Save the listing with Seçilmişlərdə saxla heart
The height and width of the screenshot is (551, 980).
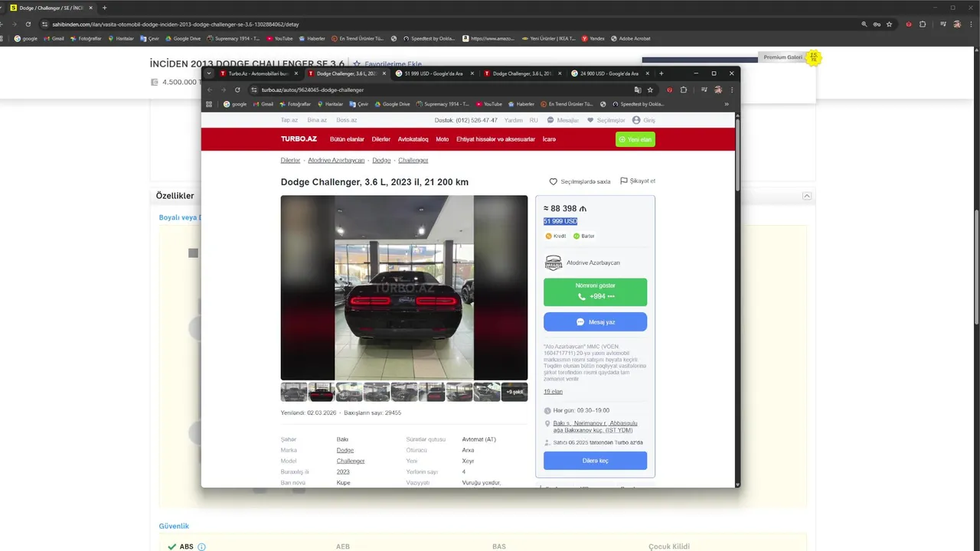(x=580, y=181)
